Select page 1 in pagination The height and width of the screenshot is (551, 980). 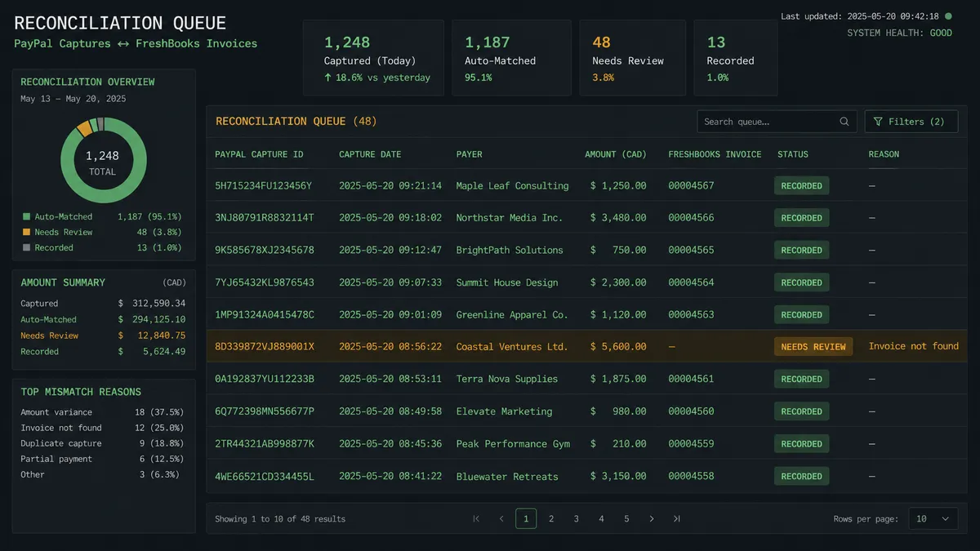click(x=526, y=518)
